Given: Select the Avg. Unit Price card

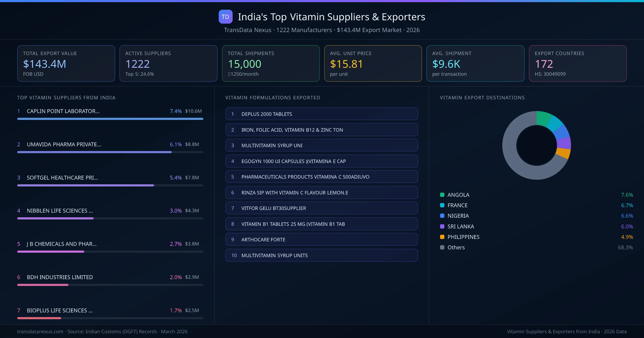Looking at the screenshot, I should (x=373, y=63).
